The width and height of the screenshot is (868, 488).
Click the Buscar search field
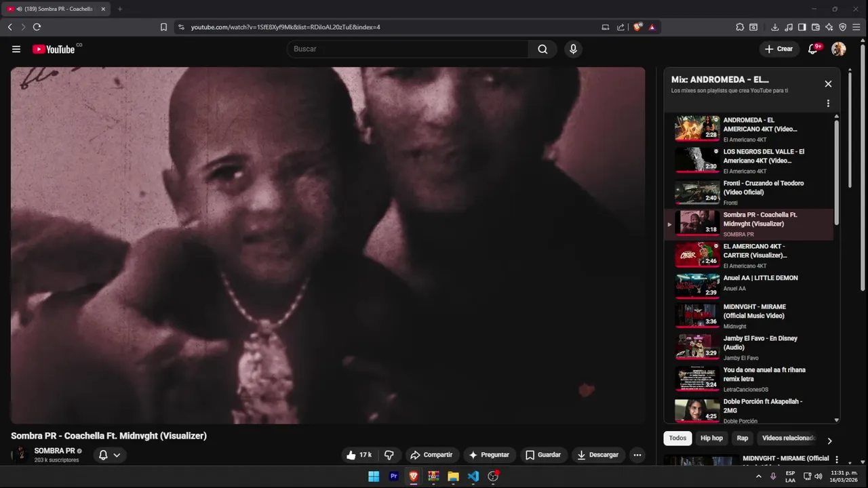(x=408, y=49)
